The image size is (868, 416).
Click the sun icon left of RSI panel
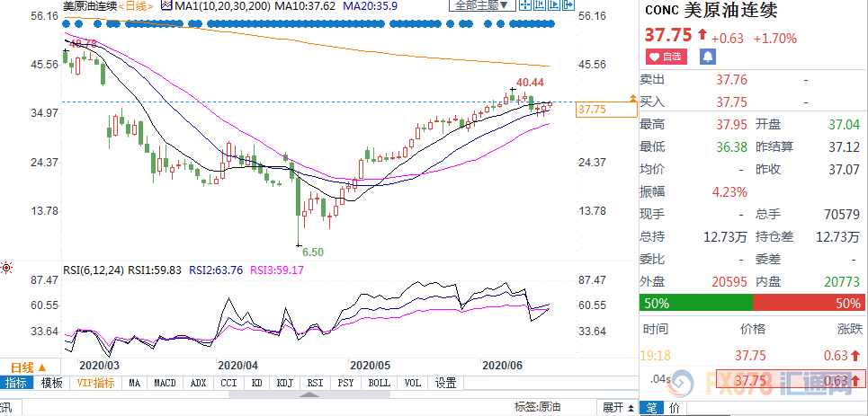7,268
